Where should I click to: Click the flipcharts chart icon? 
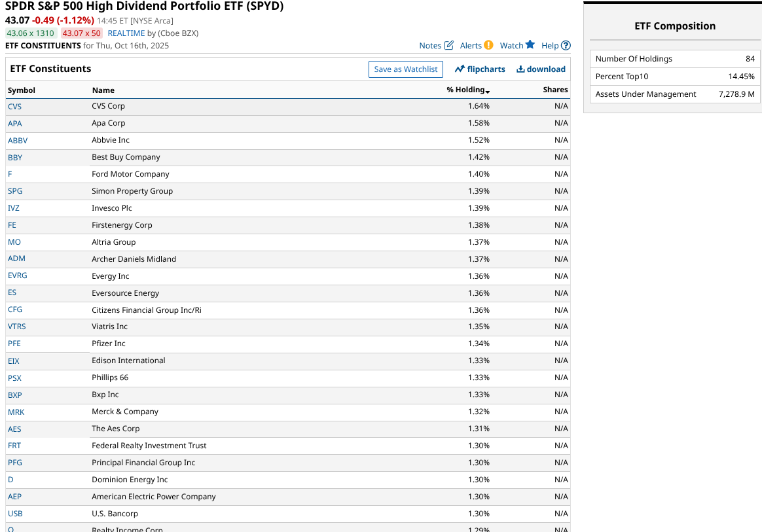460,69
